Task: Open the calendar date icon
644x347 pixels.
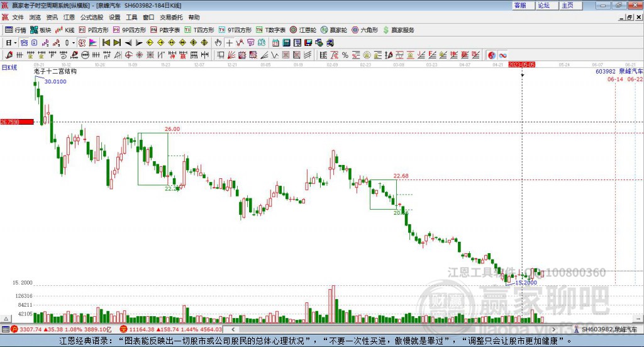Action: 275,43
